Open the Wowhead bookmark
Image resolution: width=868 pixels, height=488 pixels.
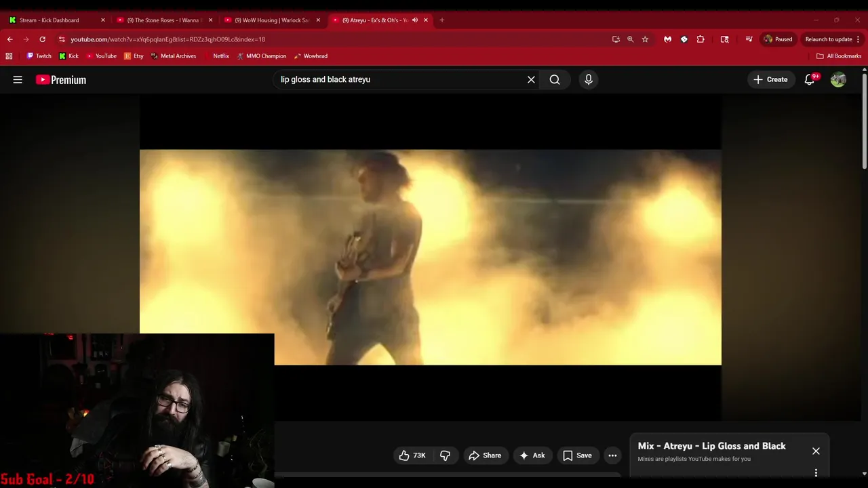point(311,56)
